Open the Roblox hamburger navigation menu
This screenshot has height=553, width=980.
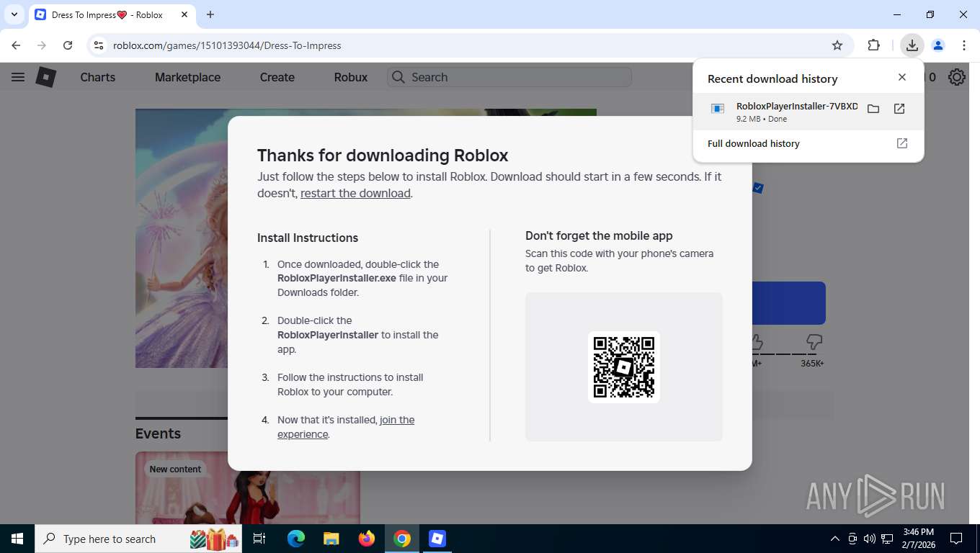(x=18, y=77)
